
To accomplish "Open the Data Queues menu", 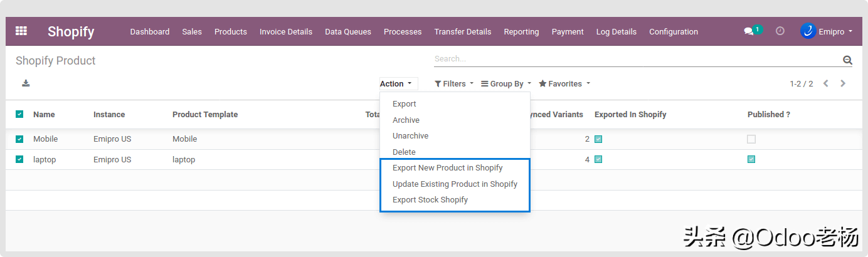I will 348,32.
